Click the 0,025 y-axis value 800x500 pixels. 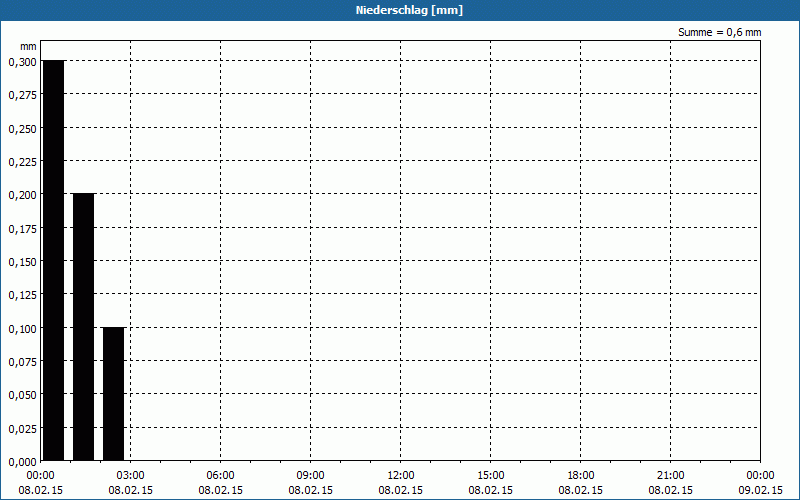click(x=23, y=429)
